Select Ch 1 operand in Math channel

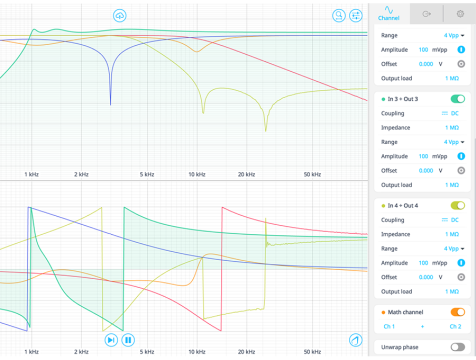389,327
